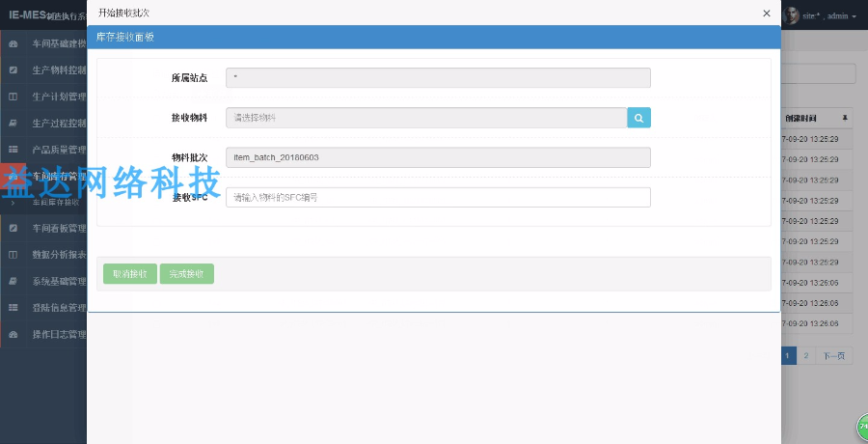Viewport: 868px width, 444px height.
Task: Click the 库存接收面板 panel header
Action: click(434, 37)
